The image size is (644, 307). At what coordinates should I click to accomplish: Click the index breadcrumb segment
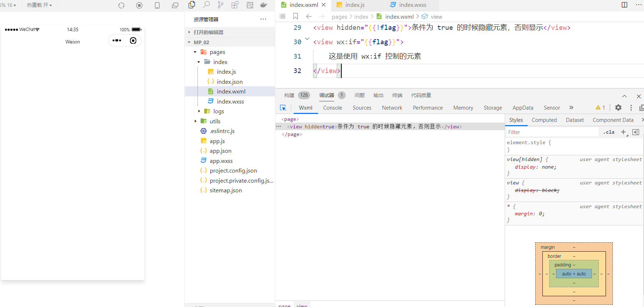[361, 17]
